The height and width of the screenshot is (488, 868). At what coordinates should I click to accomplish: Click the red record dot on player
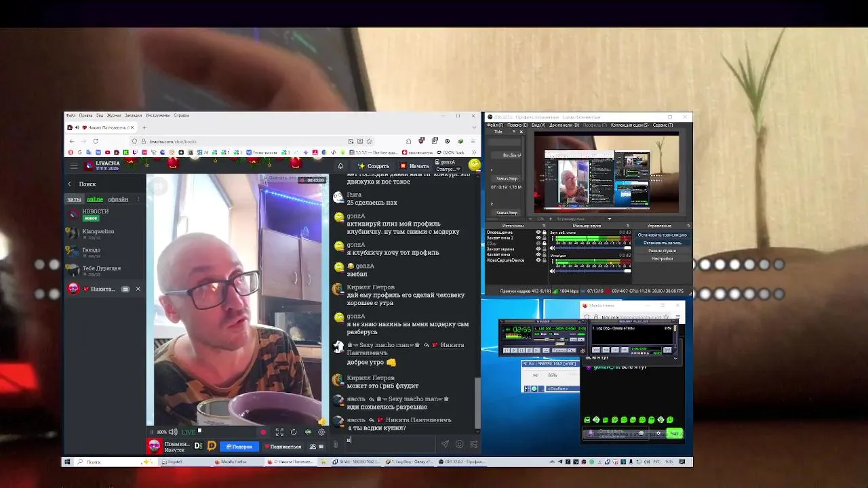click(x=263, y=432)
